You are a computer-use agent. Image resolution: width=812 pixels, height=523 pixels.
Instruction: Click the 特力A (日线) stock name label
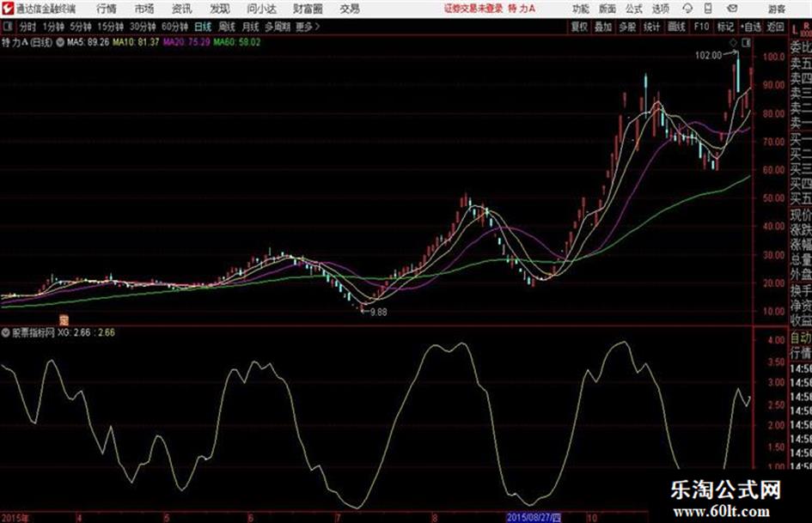pos(27,42)
